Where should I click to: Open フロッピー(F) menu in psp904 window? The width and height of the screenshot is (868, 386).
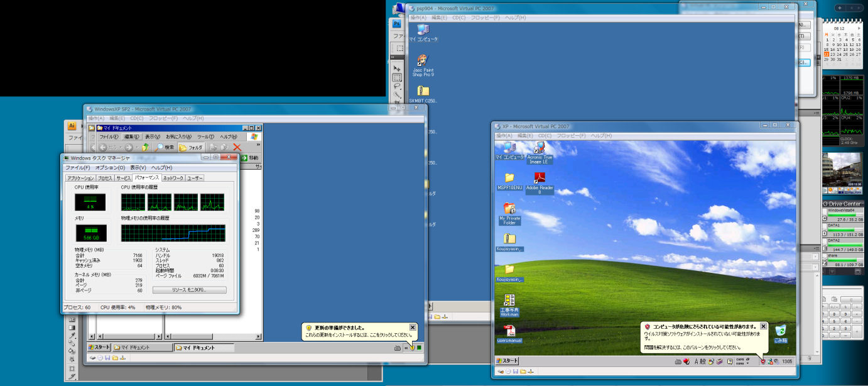486,18
